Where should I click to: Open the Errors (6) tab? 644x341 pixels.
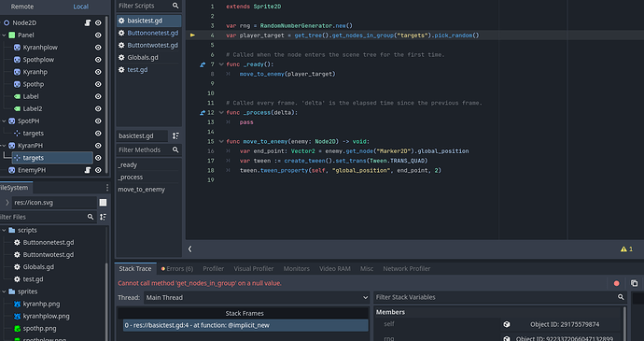click(x=177, y=269)
